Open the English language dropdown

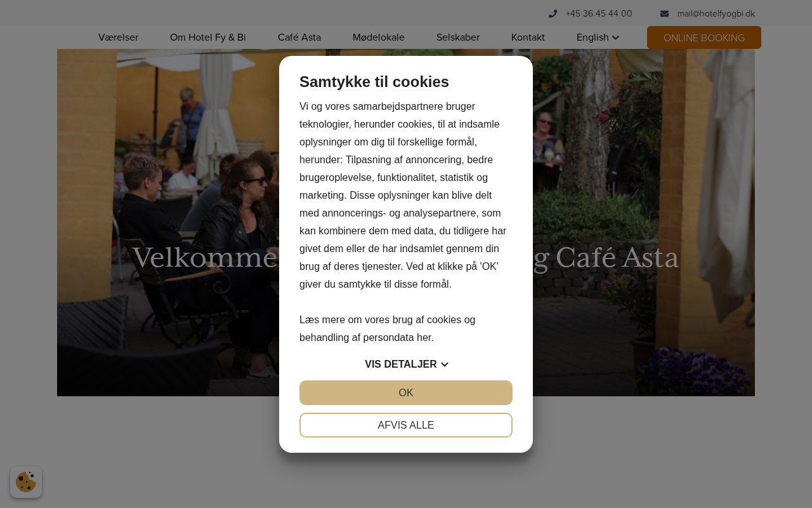tap(598, 37)
